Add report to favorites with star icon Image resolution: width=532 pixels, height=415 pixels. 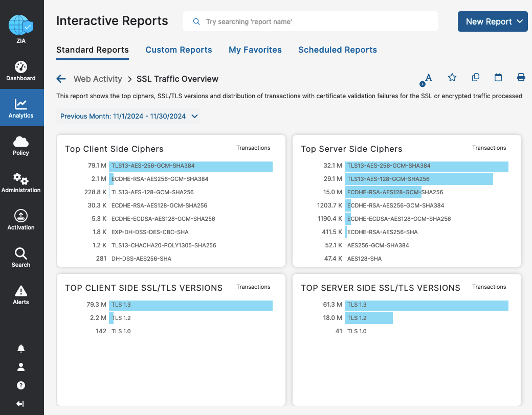[452, 78]
